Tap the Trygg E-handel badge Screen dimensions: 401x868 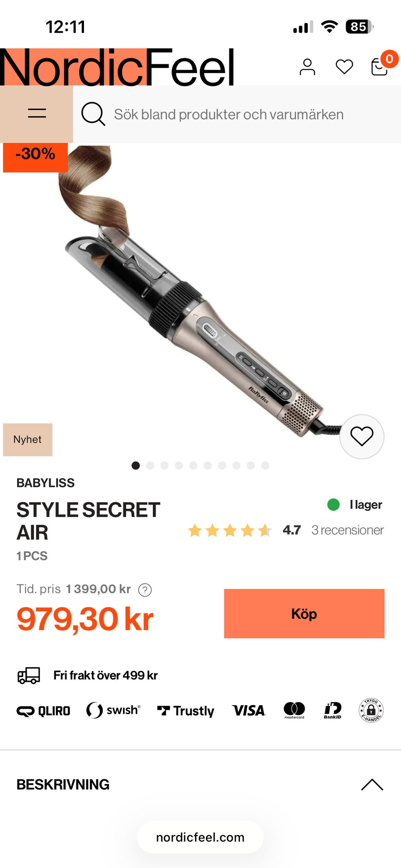point(371,710)
